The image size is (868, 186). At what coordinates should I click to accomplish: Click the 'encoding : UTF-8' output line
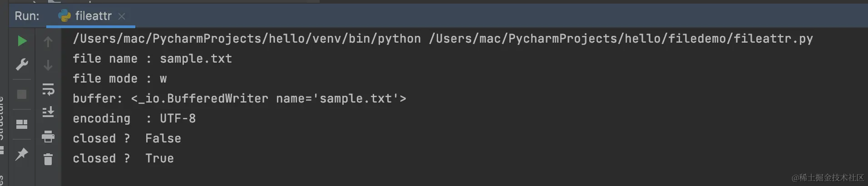coord(134,118)
